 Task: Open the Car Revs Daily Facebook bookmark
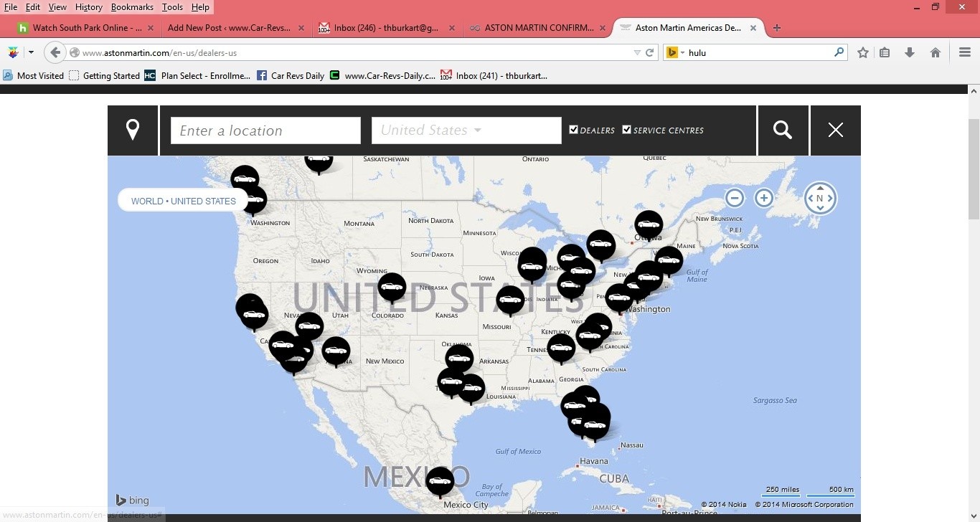[x=291, y=75]
